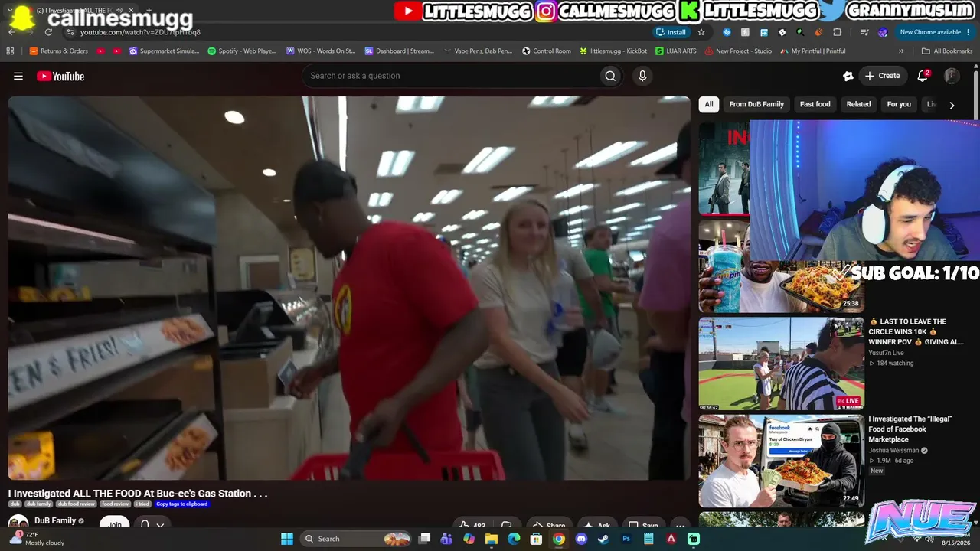Open Windows Start menu
Image resolution: width=980 pixels, height=551 pixels.
click(x=286, y=539)
